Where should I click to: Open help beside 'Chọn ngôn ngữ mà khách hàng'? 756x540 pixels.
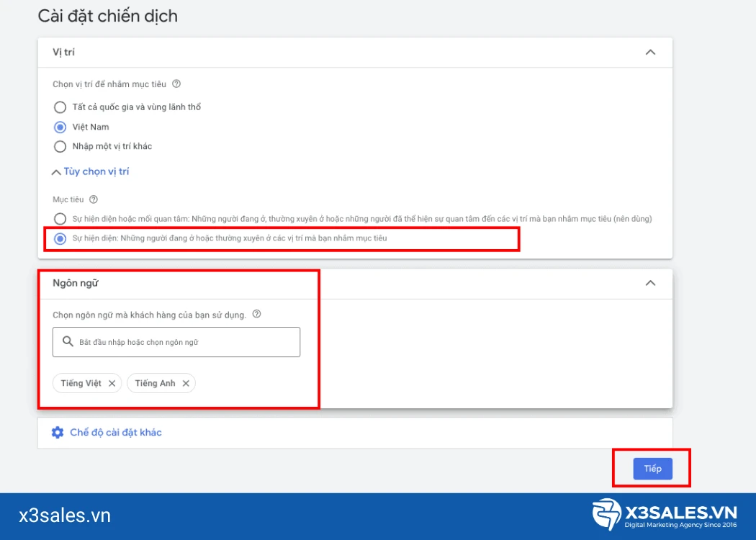point(257,314)
